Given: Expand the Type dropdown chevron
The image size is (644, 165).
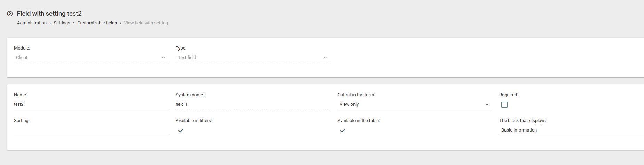Looking at the screenshot, I should (325, 58).
